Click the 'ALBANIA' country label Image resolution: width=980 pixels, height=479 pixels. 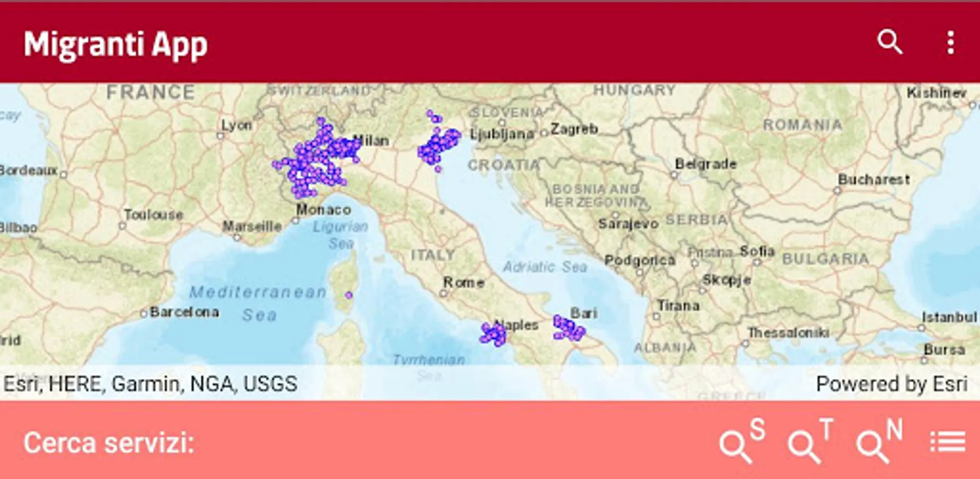pyautogui.click(x=665, y=348)
